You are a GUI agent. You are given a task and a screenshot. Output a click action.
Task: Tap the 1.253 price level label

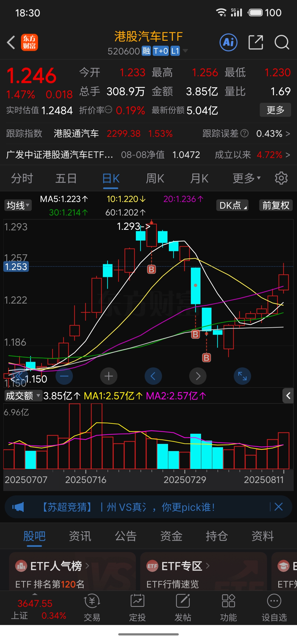(16, 266)
